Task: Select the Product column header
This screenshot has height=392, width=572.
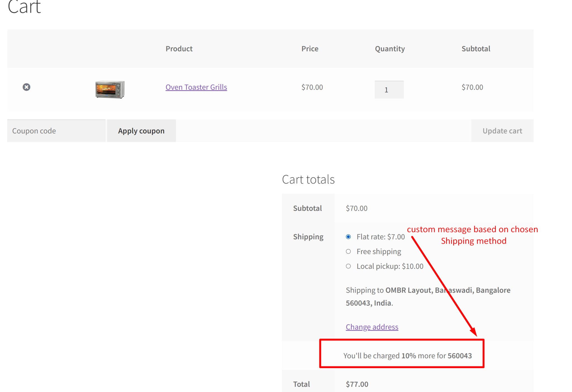Action: pyautogui.click(x=179, y=49)
